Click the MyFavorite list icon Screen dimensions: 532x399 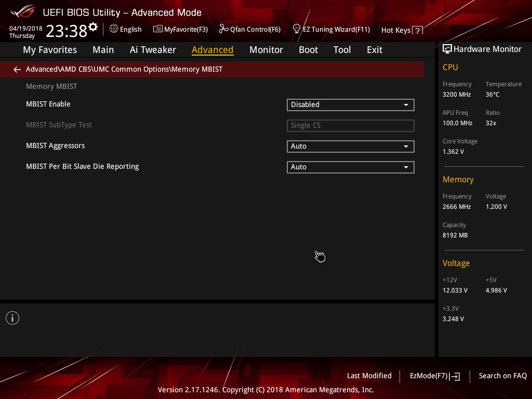tap(158, 29)
